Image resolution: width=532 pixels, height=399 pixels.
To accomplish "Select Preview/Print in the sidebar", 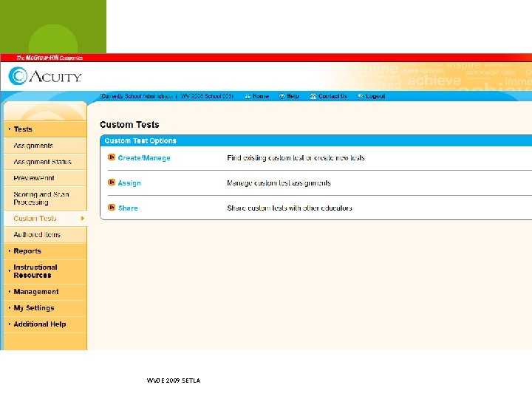I will click(x=46, y=178).
